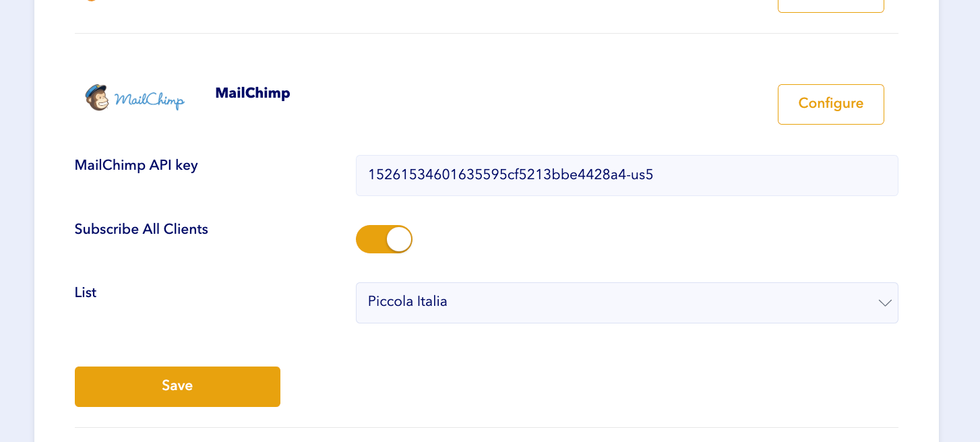The height and width of the screenshot is (442, 980).
Task: Save the MailChimp settings
Action: 177,386
